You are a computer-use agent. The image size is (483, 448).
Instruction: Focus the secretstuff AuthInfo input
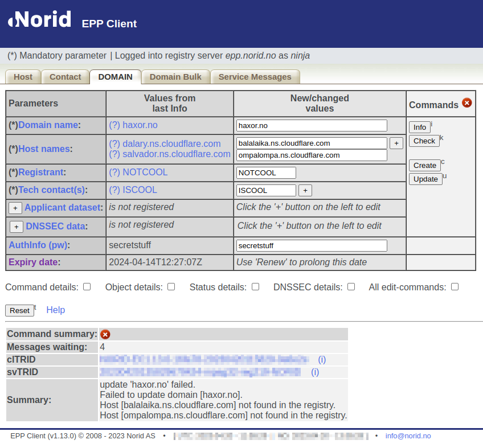pos(312,246)
